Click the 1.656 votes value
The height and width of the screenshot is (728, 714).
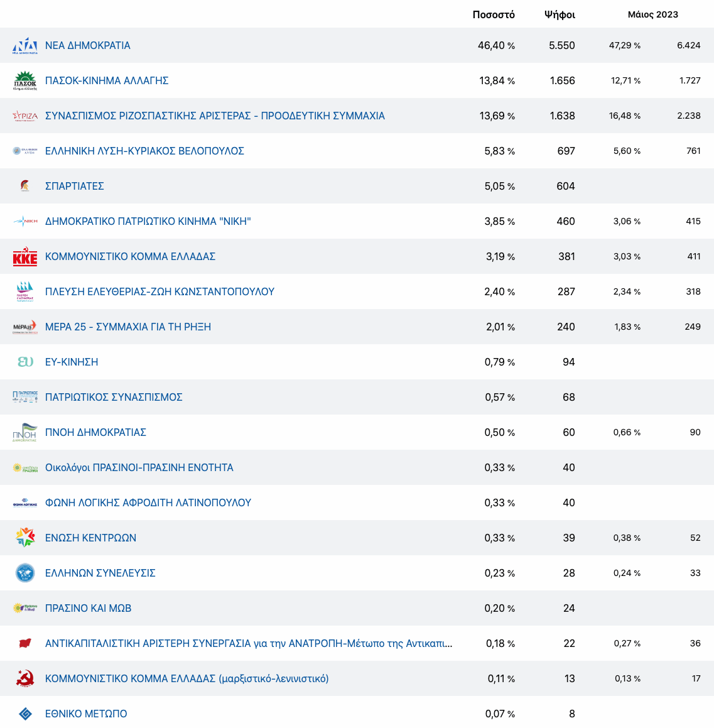click(x=562, y=81)
